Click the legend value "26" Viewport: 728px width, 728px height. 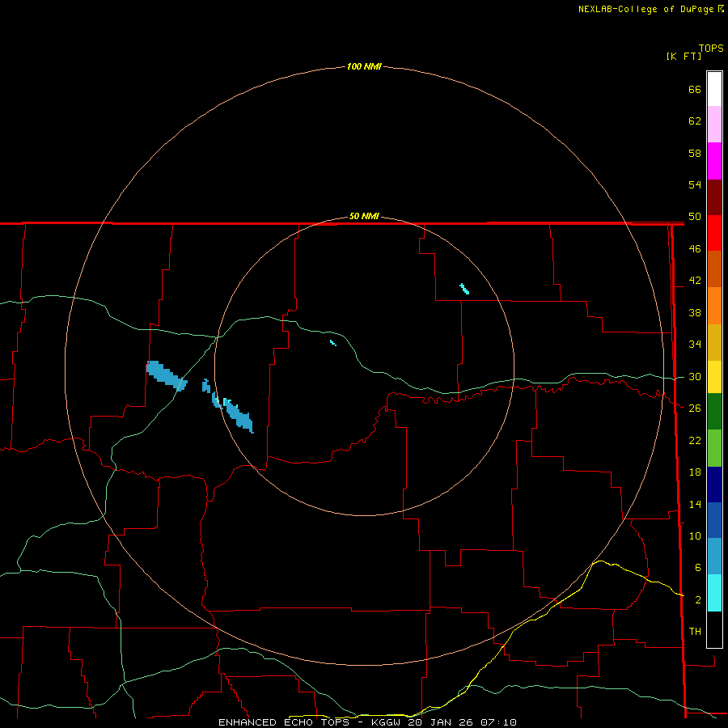click(x=695, y=408)
